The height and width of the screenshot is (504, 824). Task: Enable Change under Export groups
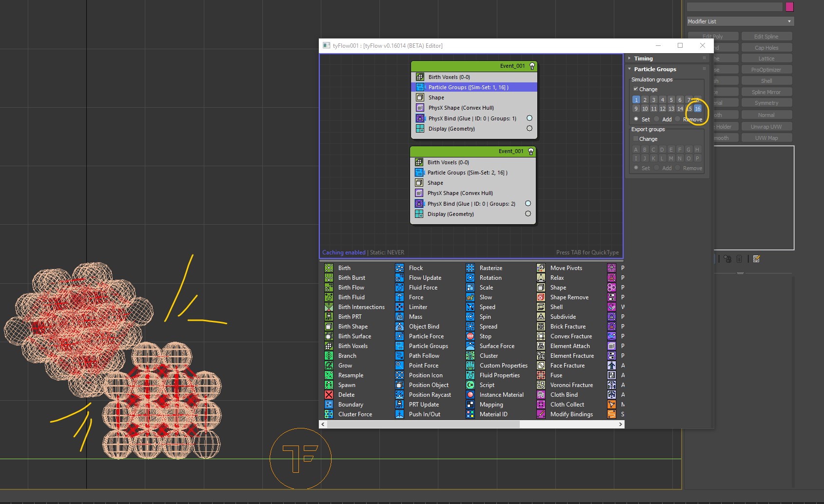636,139
